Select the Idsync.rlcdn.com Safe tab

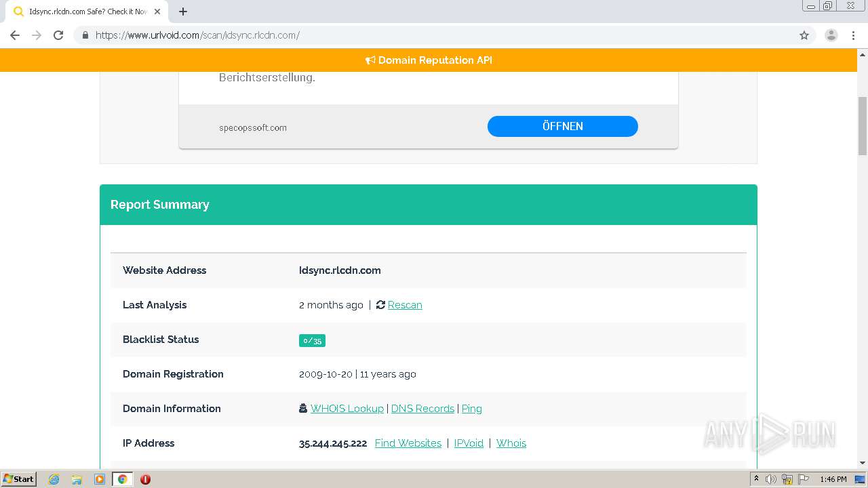pyautogui.click(x=87, y=12)
